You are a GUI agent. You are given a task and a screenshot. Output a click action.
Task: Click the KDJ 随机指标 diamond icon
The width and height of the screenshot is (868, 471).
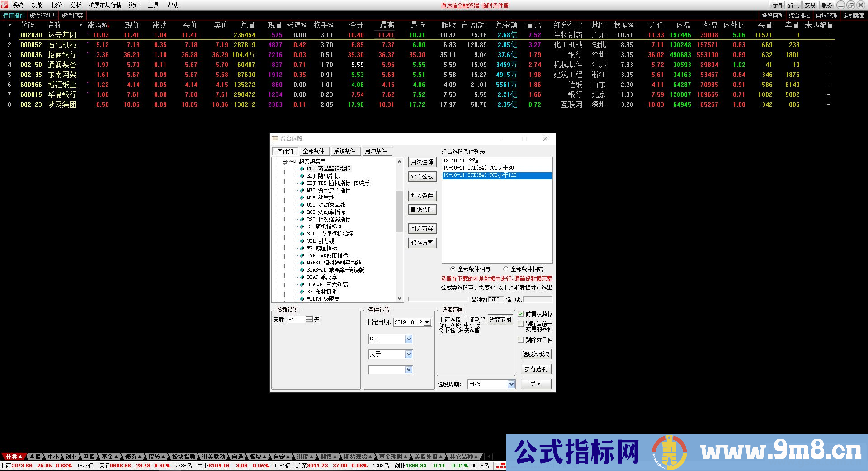click(302, 176)
